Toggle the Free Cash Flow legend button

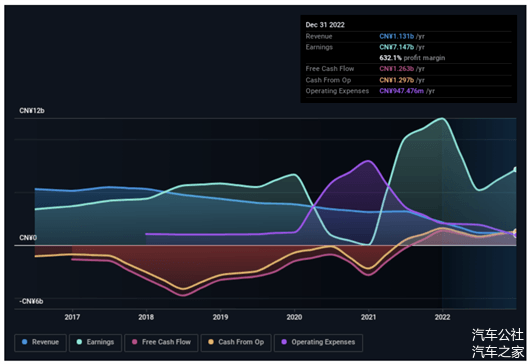click(x=161, y=342)
